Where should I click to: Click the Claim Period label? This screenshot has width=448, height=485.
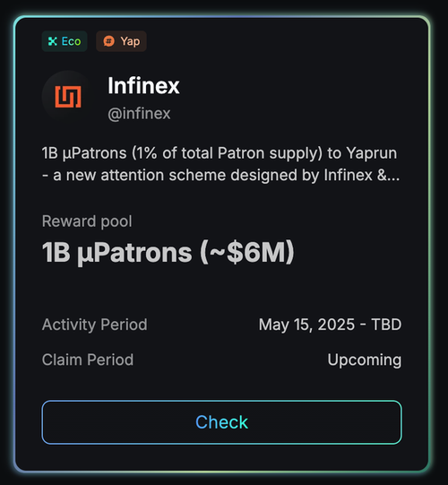tap(88, 359)
